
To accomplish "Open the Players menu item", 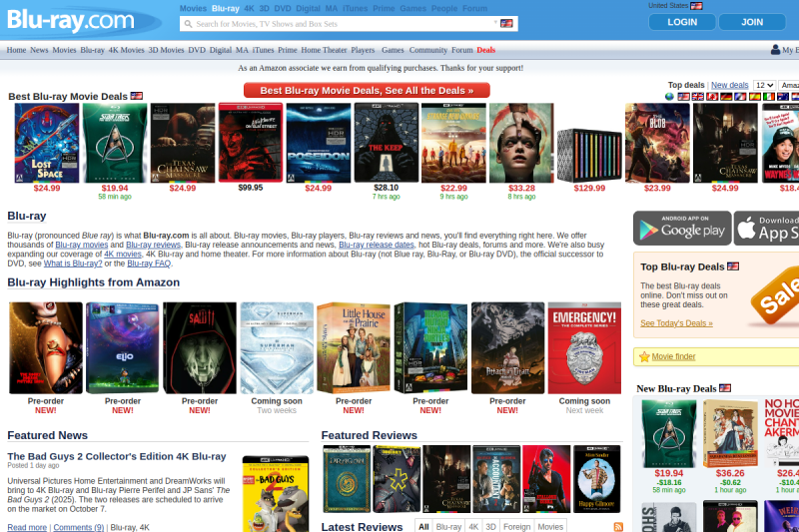I will tap(363, 50).
